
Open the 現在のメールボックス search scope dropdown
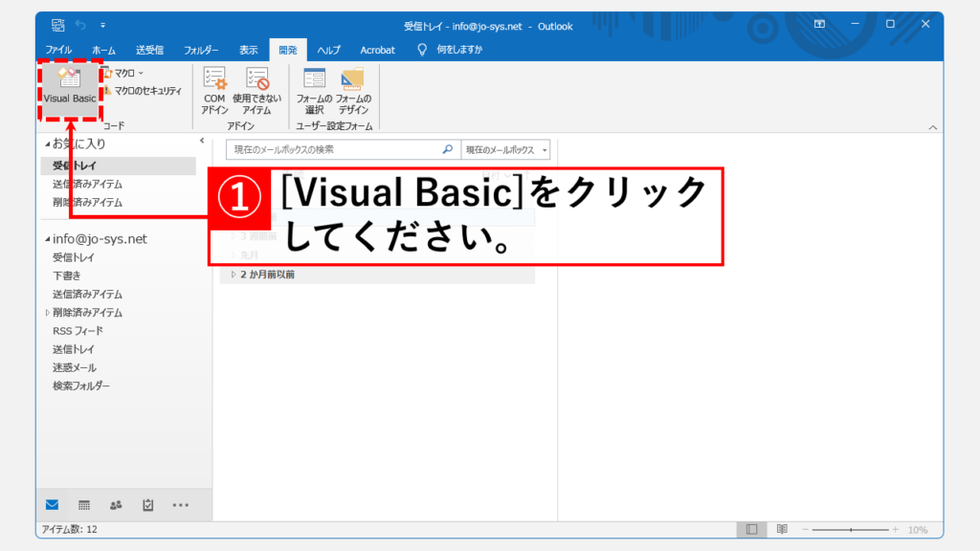(506, 150)
